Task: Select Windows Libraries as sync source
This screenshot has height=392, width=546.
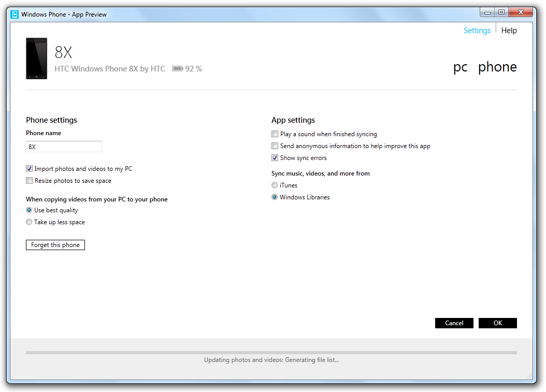Action: [x=275, y=197]
